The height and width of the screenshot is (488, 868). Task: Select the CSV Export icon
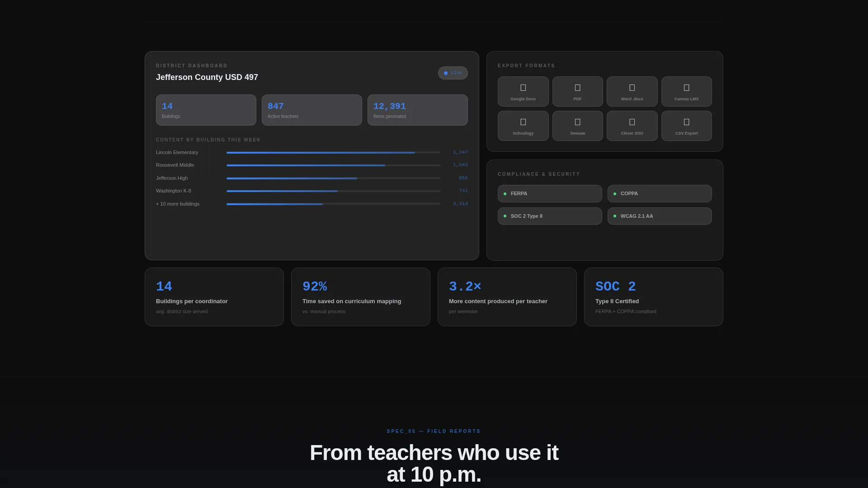tap(686, 122)
